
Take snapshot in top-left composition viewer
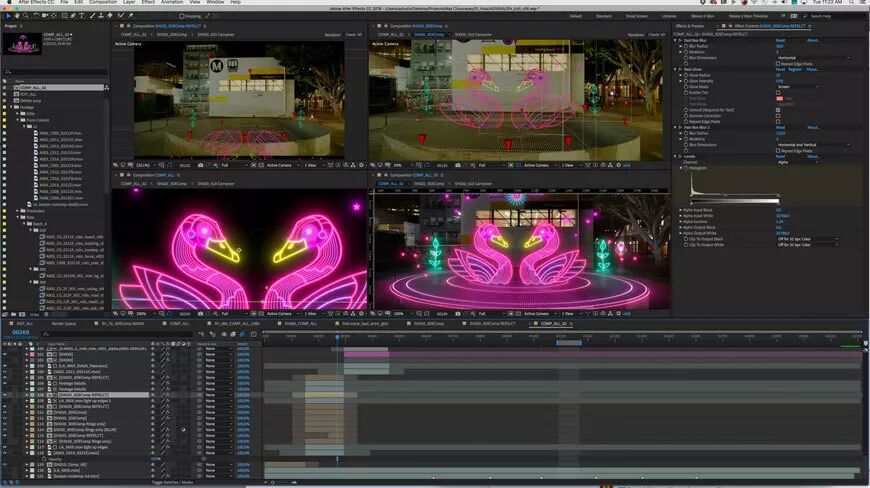click(200, 165)
